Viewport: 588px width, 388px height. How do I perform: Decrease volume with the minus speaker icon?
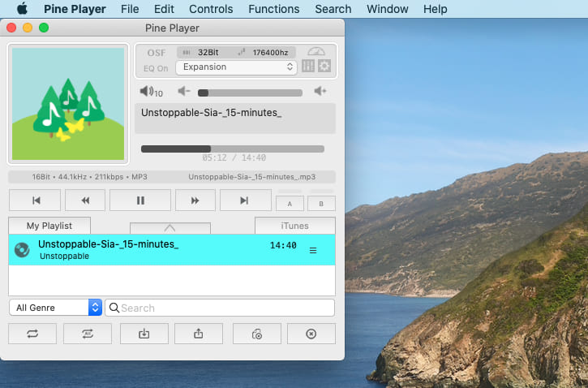[184, 91]
